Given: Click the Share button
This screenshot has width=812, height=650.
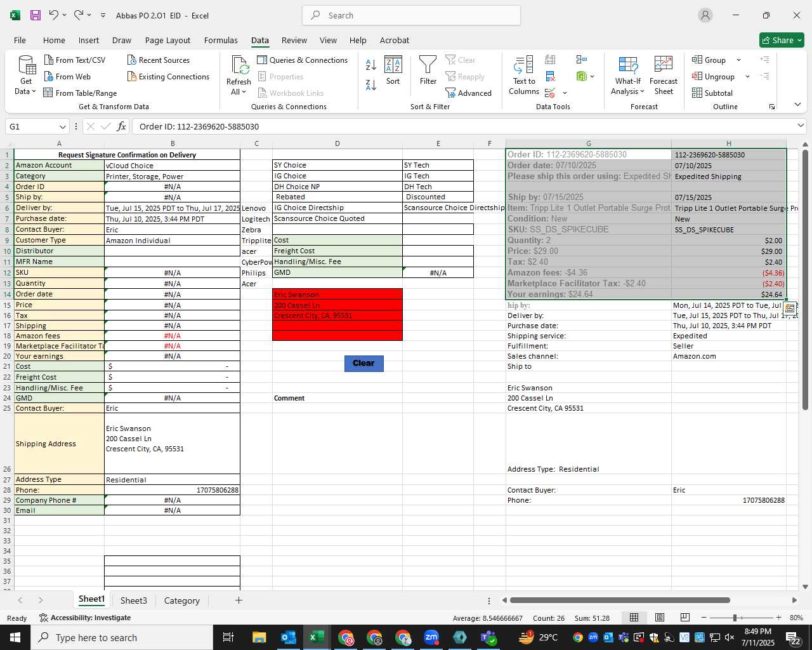Looking at the screenshot, I should 782,40.
